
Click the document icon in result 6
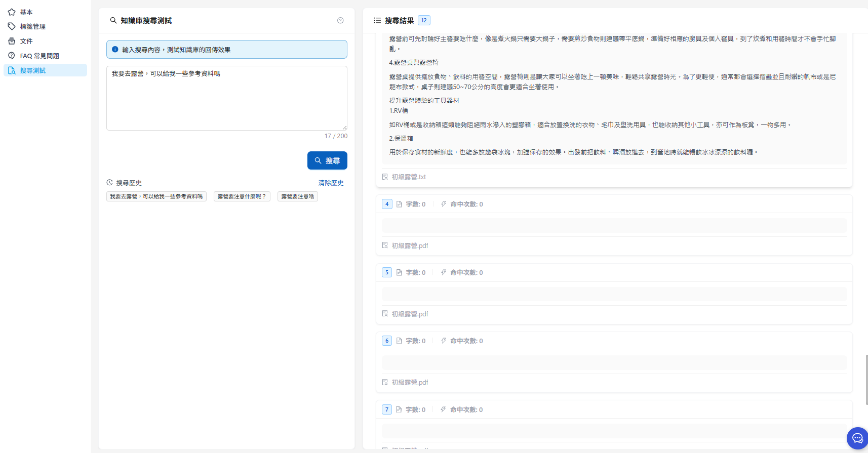(399, 341)
